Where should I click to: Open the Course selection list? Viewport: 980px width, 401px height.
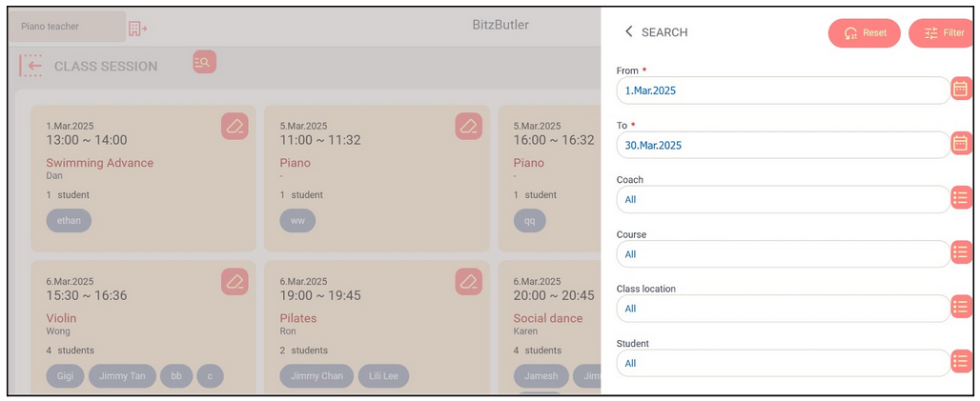tap(961, 252)
